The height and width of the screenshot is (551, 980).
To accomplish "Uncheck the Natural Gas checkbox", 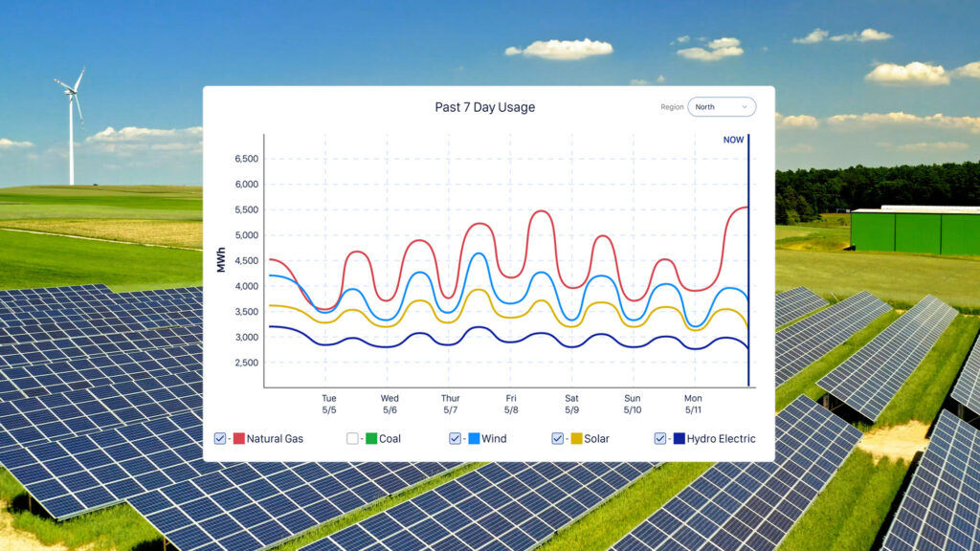I will coord(220,438).
